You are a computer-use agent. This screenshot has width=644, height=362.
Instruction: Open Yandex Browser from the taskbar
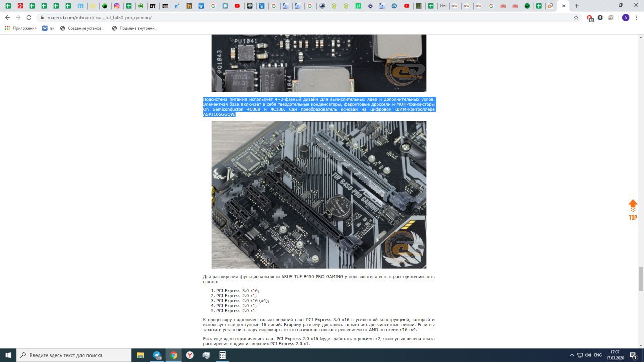190,355
